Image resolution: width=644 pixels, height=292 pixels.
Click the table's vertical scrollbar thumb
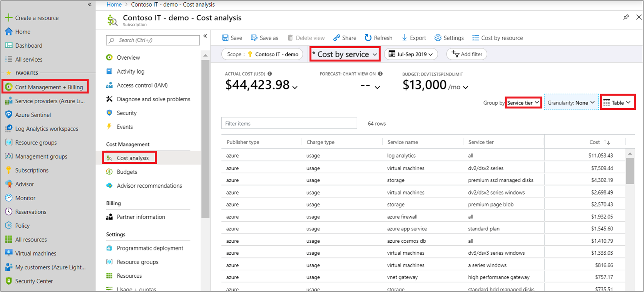[630, 171]
